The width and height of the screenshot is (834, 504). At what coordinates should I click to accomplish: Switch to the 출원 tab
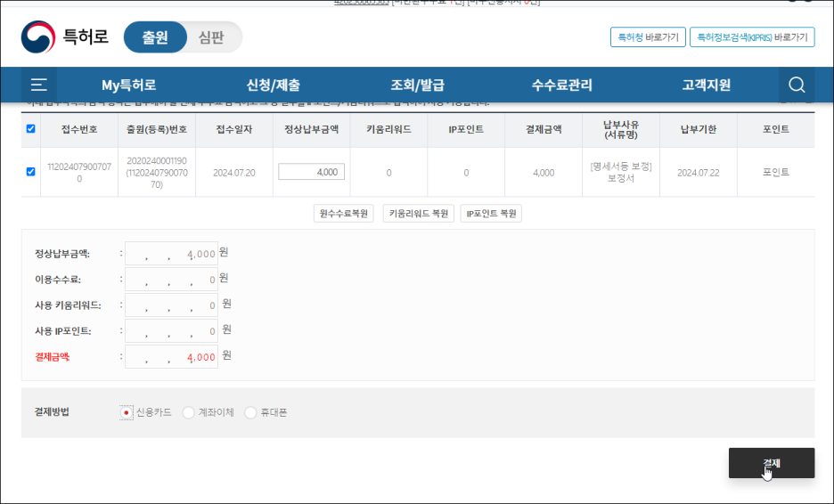pyautogui.click(x=155, y=37)
